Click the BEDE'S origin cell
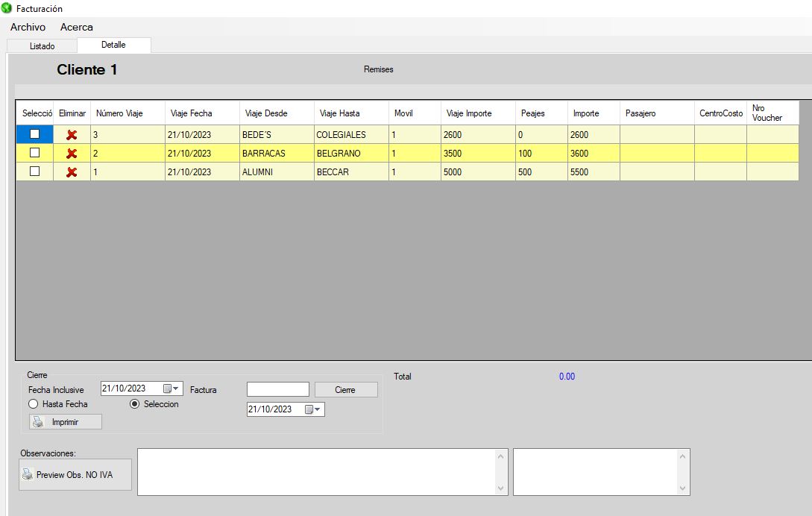This screenshot has height=516, width=812. (277, 135)
